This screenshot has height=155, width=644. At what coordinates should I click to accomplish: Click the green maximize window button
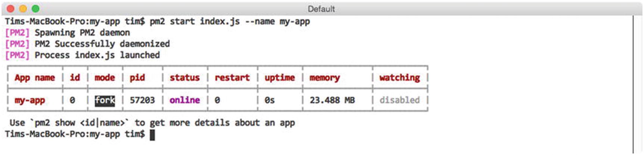click(x=35, y=9)
